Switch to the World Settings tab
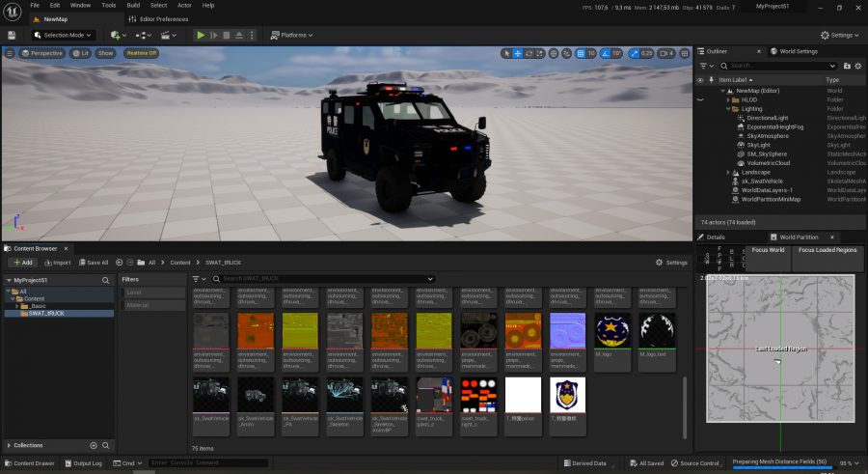The width and height of the screenshot is (868, 474). (794, 51)
